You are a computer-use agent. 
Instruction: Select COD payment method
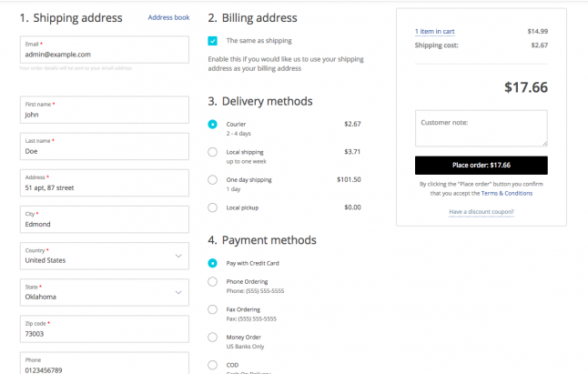212,365
